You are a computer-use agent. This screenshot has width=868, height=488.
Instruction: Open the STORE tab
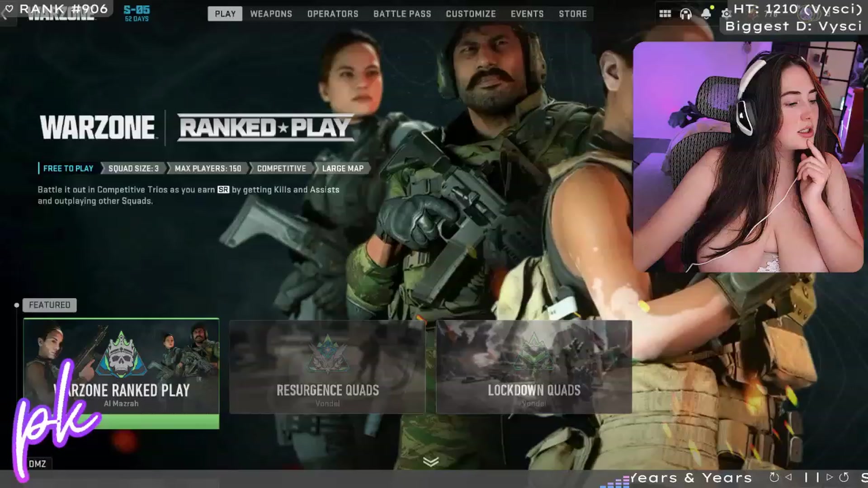coord(573,14)
